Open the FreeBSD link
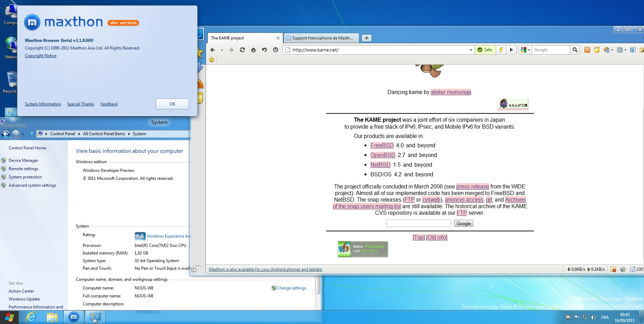Viewport: 644px width, 324px height. click(x=382, y=145)
